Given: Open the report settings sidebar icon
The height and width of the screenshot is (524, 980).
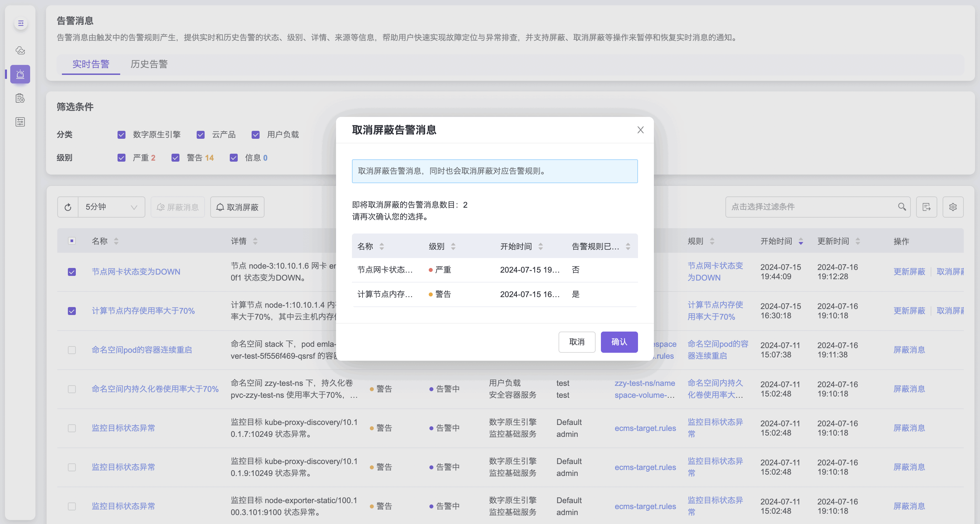Looking at the screenshot, I should point(20,98).
